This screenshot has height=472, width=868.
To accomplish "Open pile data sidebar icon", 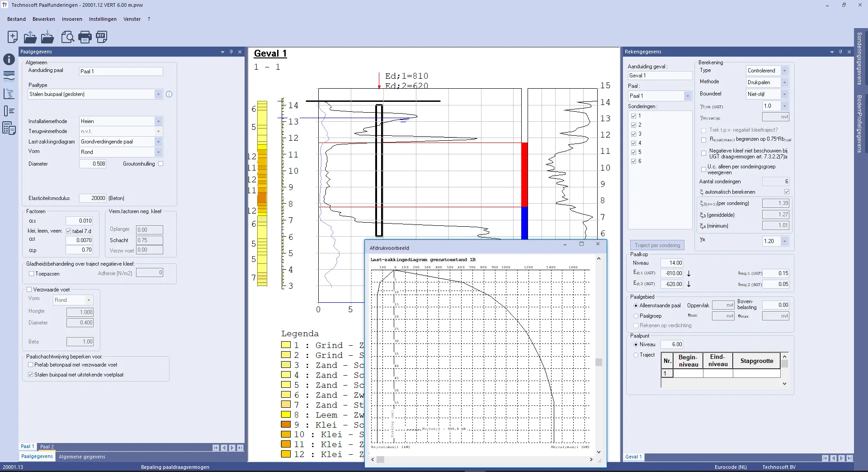I will pos(9,111).
